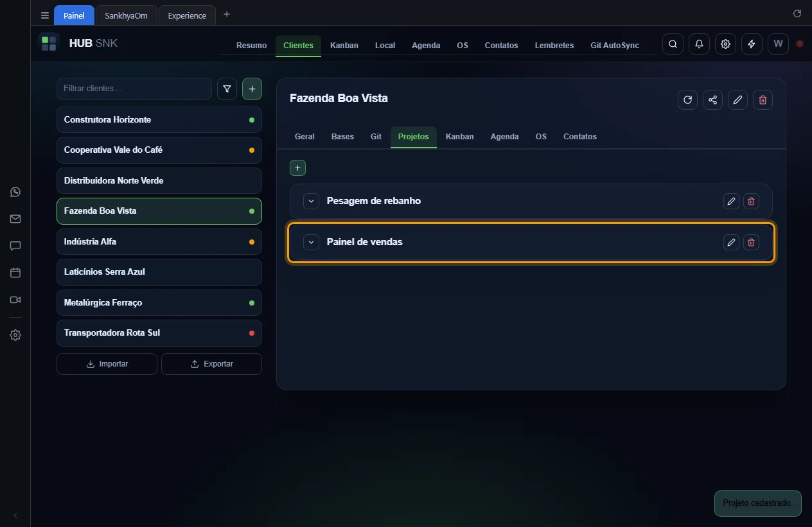Select client Cooperativa Vale do Café

pos(159,150)
